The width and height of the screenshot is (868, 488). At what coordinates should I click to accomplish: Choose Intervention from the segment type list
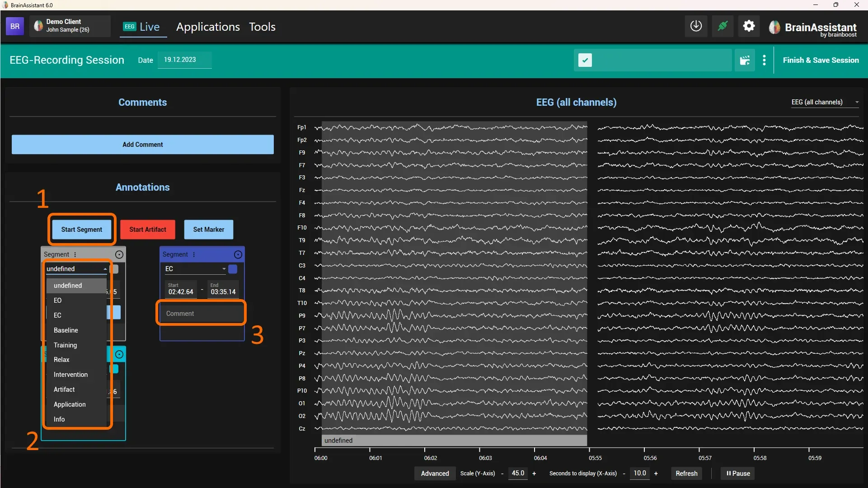[x=76, y=375]
